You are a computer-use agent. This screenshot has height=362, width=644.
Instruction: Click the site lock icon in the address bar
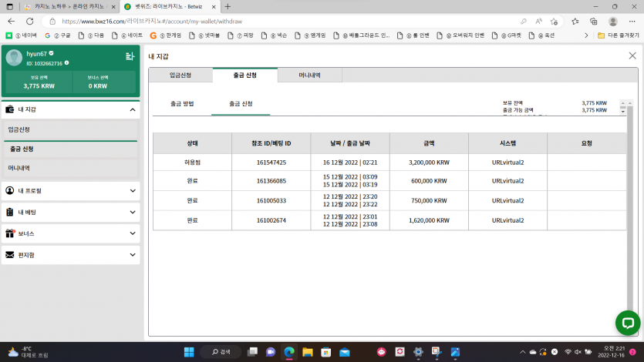click(x=52, y=22)
